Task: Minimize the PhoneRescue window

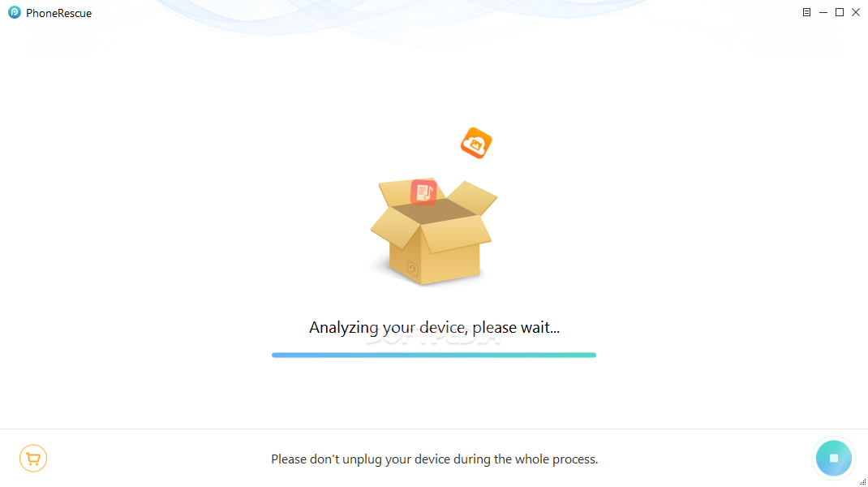Action: coord(823,12)
